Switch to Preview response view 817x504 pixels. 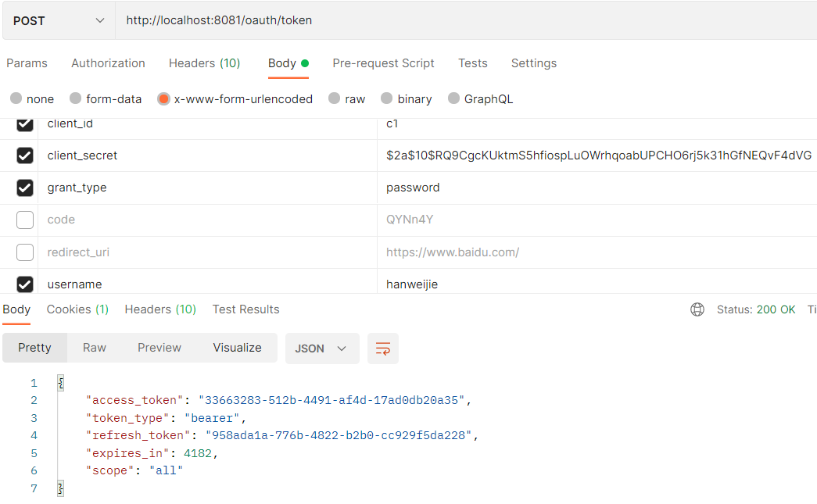click(x=159, y=348)
